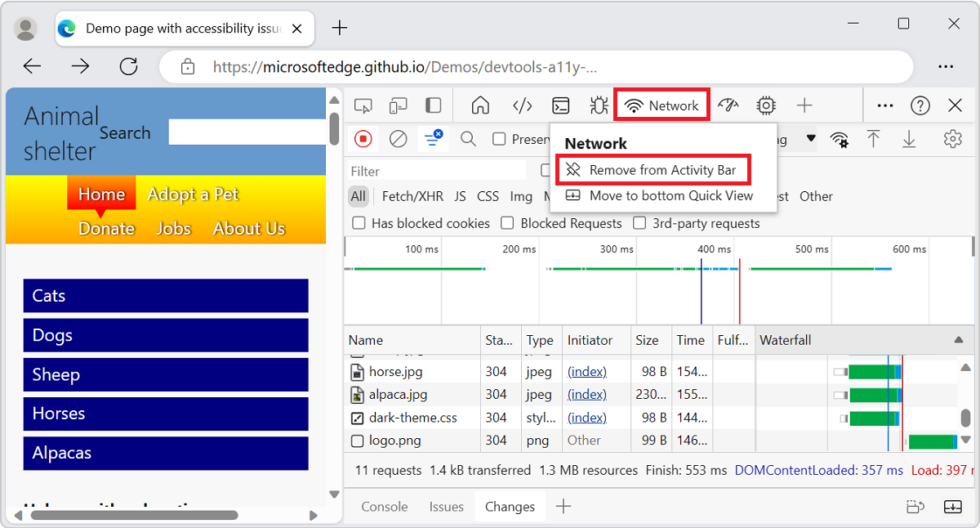Open network conditions settings
Viewport: 980px width, 528px height.
tap(840, 139)
